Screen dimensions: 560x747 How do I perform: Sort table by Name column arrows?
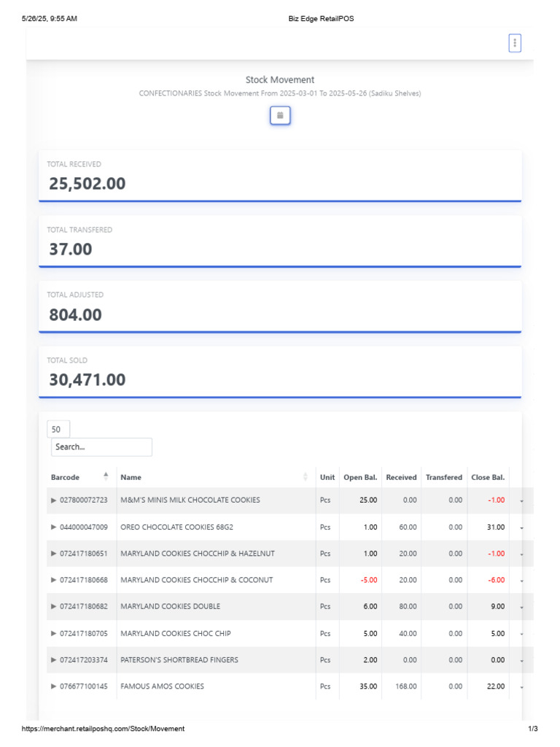[x=306, y=477]
